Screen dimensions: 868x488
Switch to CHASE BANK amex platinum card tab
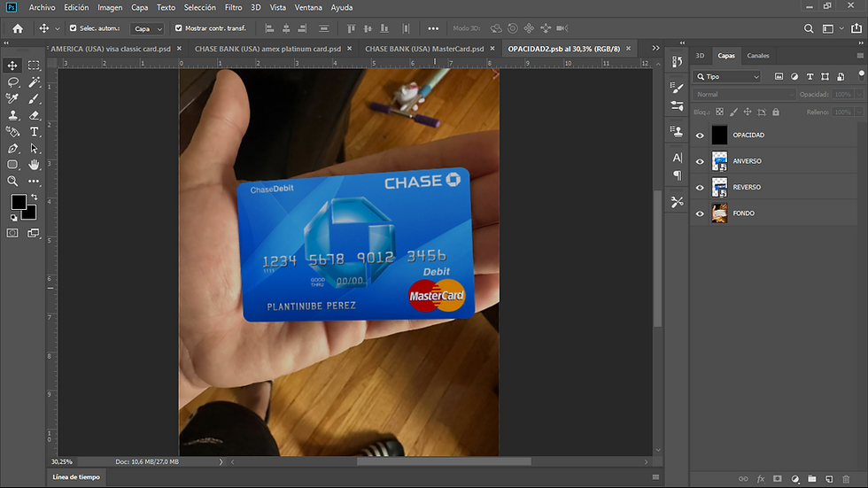[267, 49]
